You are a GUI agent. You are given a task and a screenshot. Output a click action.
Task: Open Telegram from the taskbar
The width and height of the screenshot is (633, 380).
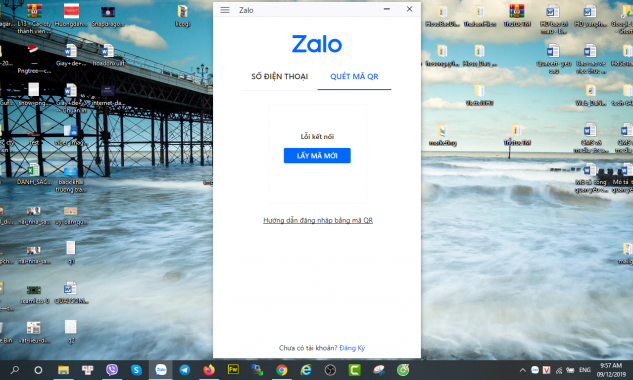point(185,370)
